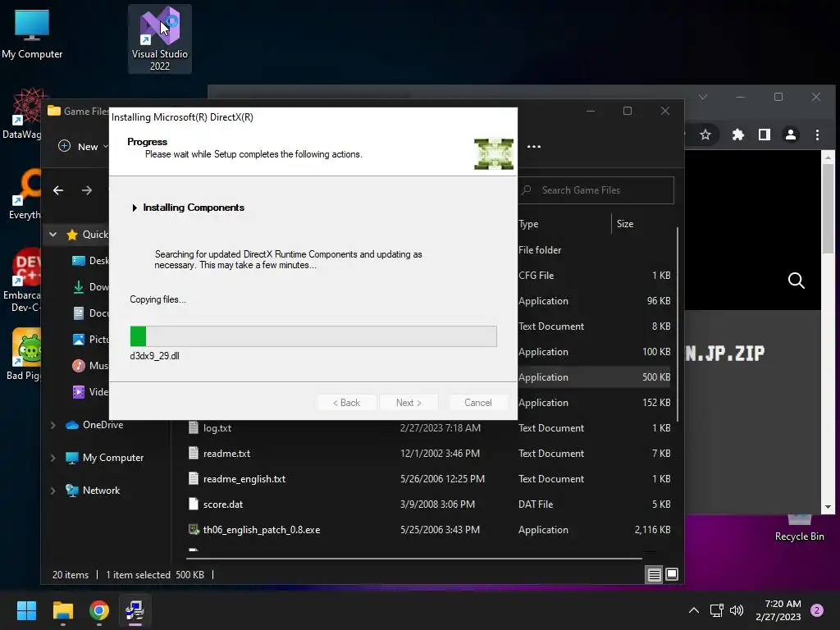
Task: Expand the Network tree node
Action: [x=52, y=491]
